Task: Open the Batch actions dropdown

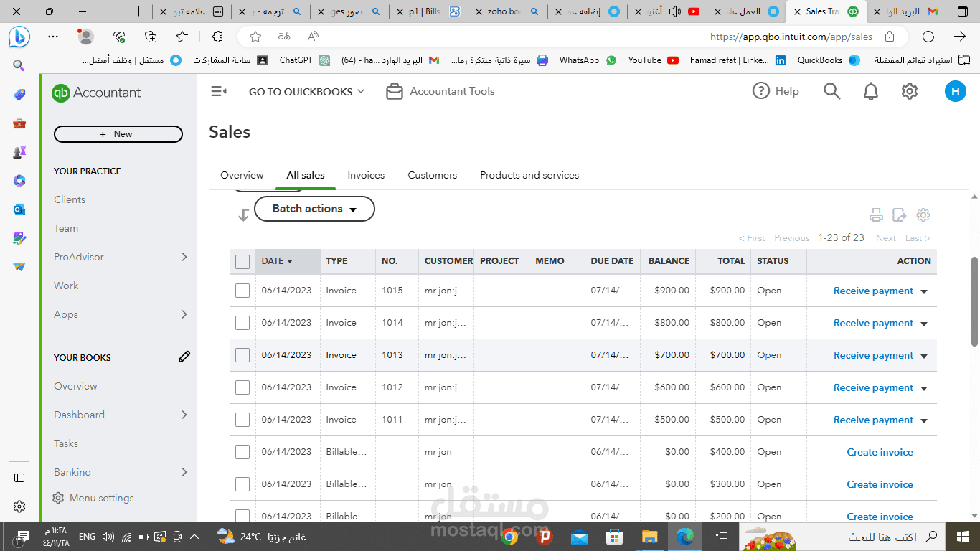Action: point(314,209)
